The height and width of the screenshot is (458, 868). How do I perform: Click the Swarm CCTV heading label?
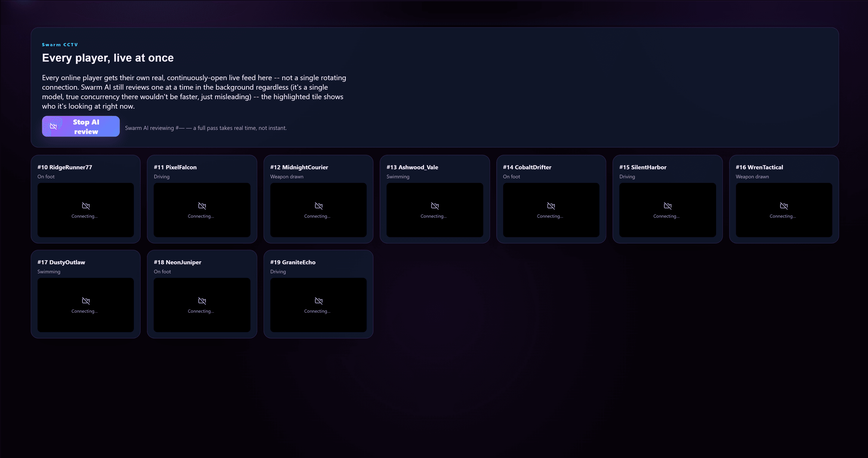60,45
